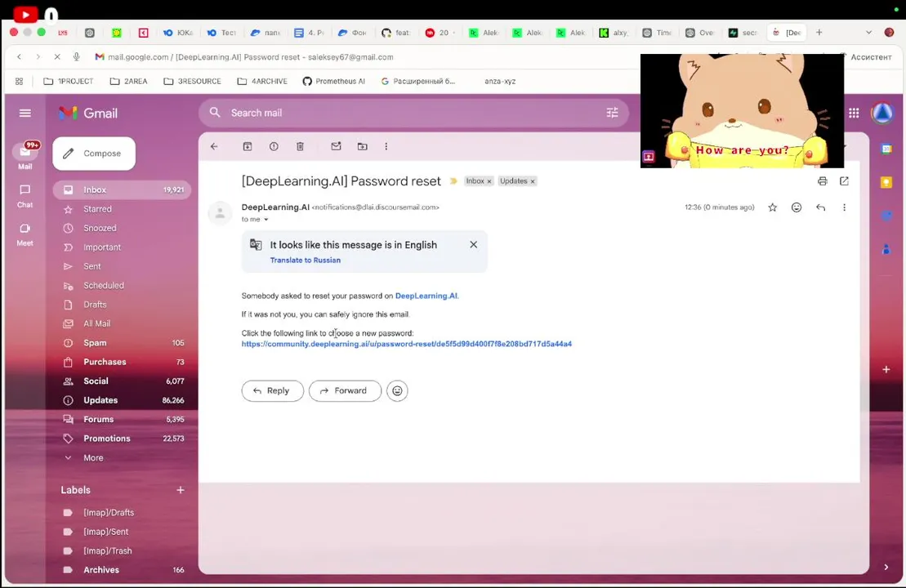Print the email using the printer icon
This screenshot has height=588, width=906.
click(x=822, y=181)
